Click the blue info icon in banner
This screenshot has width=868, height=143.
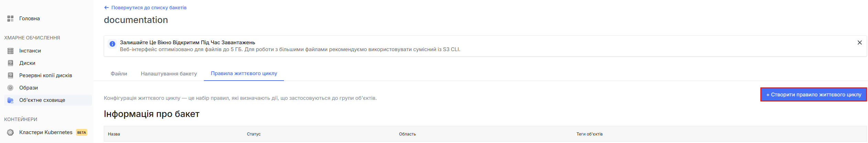point(112,44)
